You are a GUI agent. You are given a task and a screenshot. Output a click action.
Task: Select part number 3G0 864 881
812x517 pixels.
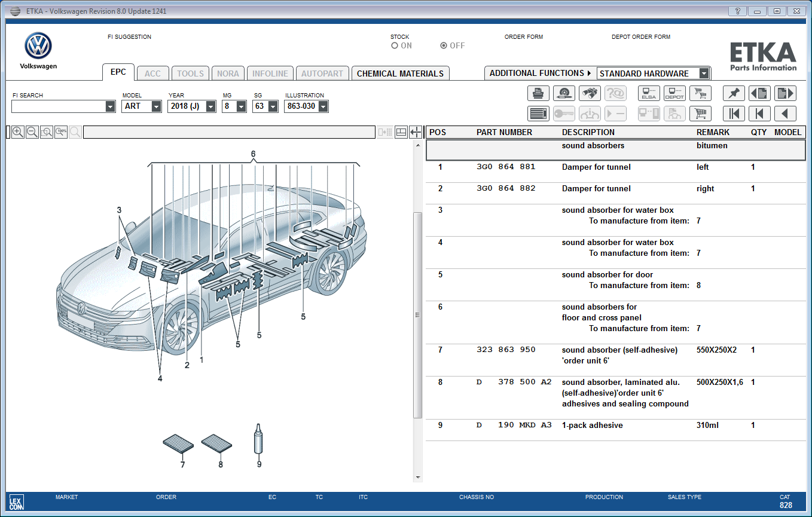pyautogui.click(x=506, y=167)
